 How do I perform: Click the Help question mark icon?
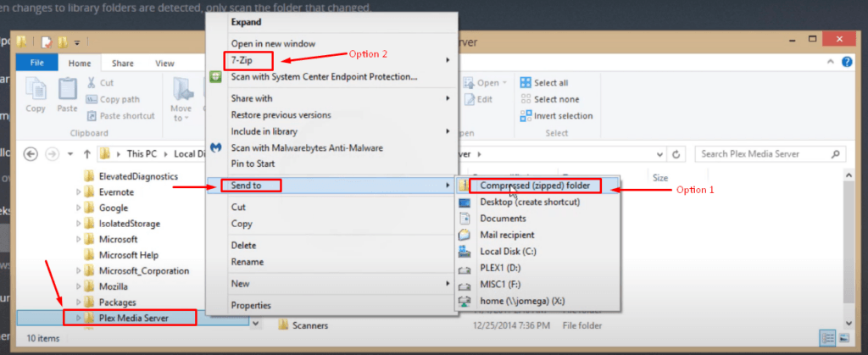tap(847, 61)
